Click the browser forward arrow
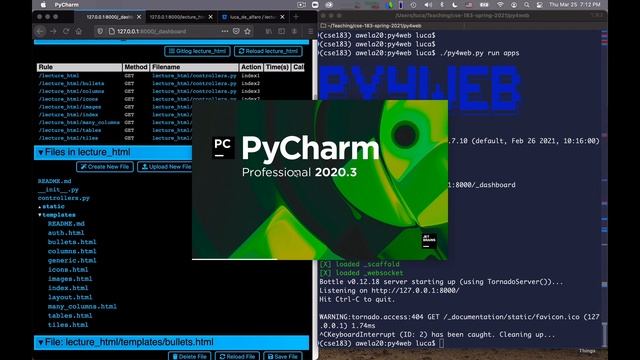Screen dimensions: 640x360 (x=53, y=31)
